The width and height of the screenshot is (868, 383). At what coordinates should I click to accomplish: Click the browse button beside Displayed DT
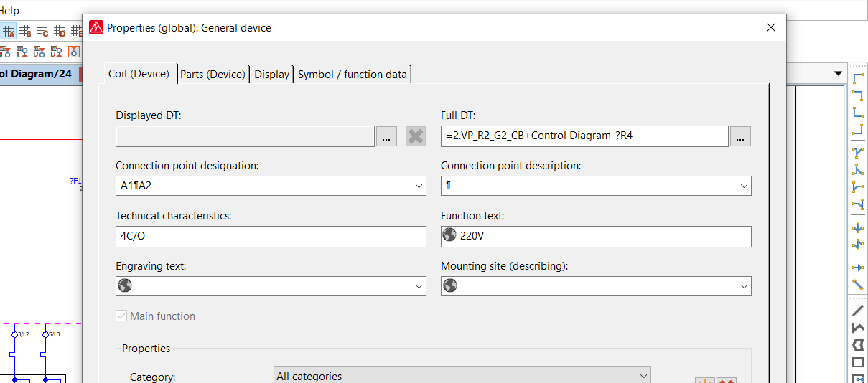click(x=386, y=136)
